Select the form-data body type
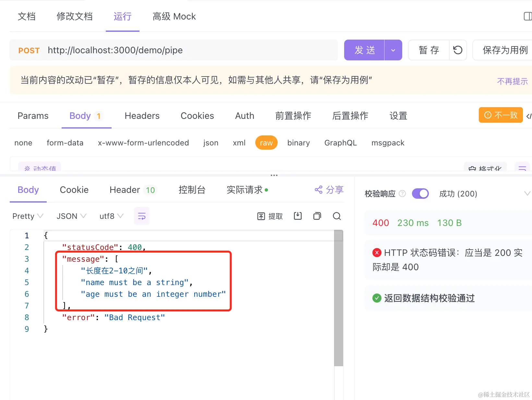Image resolution: width=532 pixels, height=400 pixels. 65,143
